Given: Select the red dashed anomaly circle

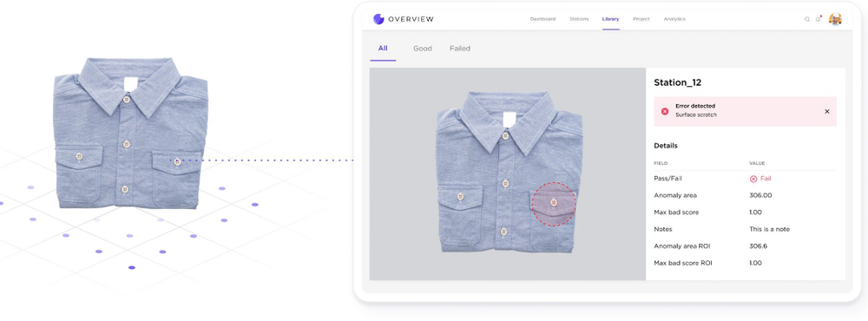Looking at the screenshot, I should point(554,204).
